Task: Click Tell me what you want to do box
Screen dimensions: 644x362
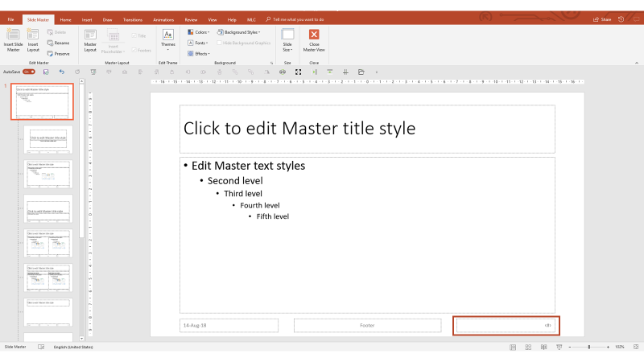Action: pos(295,19)
